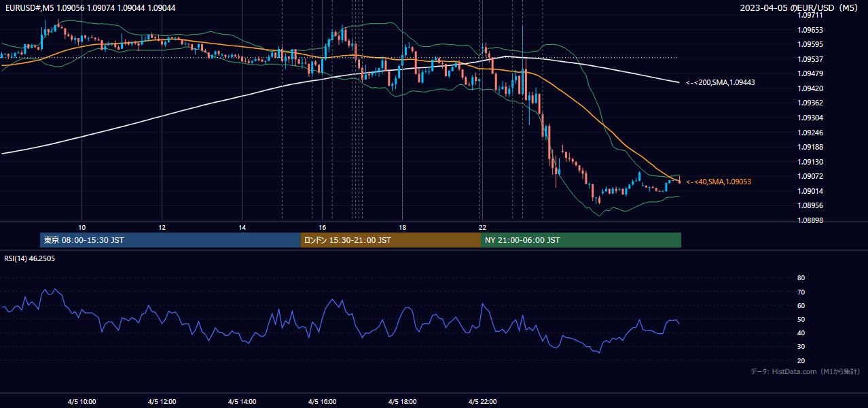Screen dimensions: 868x408
Task: Click the RSI 70 level label
Action: click(801, 292)
